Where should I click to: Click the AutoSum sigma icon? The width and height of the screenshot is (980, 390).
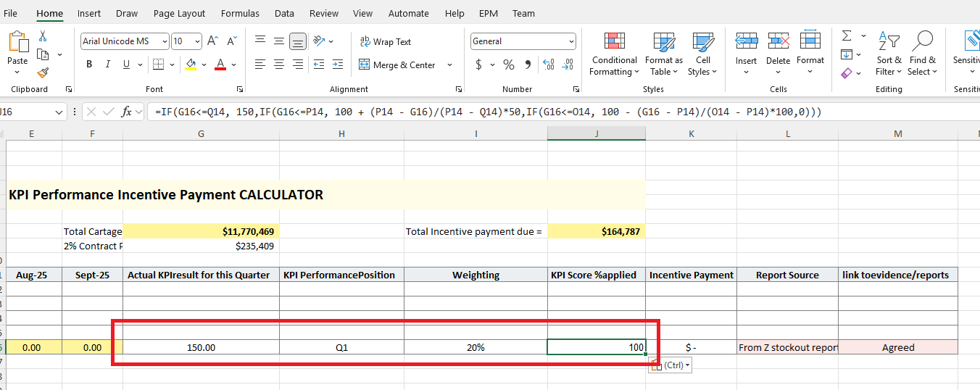click(847, 36)
